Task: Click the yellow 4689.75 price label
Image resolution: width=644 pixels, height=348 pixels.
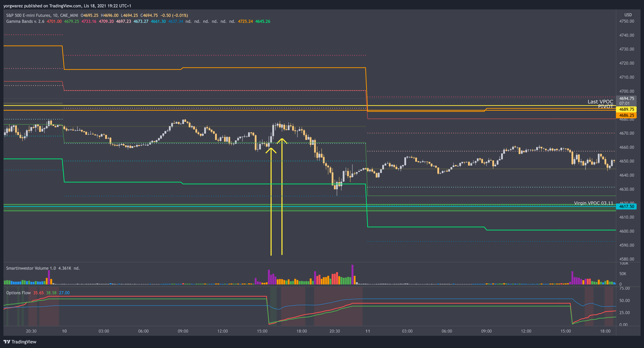Action: [x=626, y=109]
